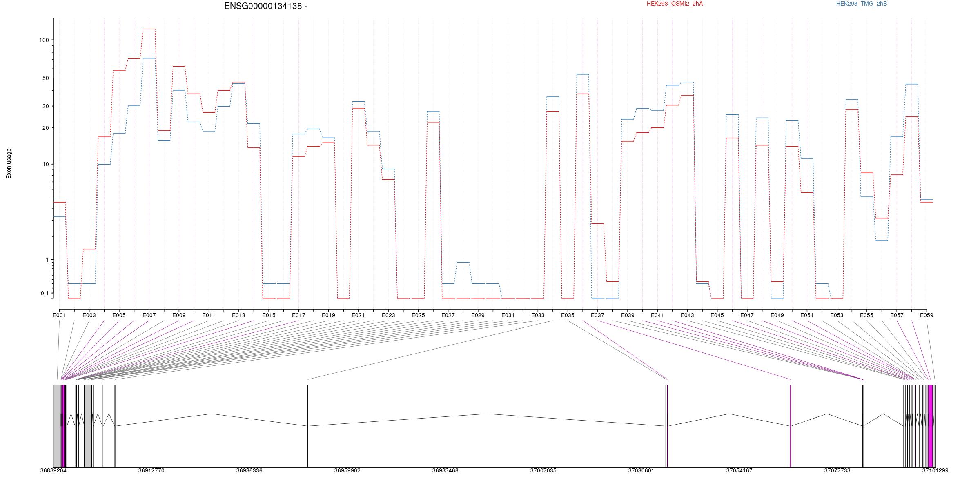Click y-axis tick value 0.1
Image resolution: width=980 pixels, height=490 pixels.
(45, 293)
